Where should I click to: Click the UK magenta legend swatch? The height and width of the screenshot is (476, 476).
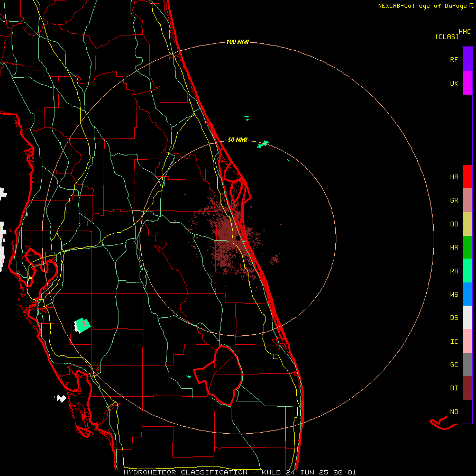pyautogui.click(x=467, y=83)
